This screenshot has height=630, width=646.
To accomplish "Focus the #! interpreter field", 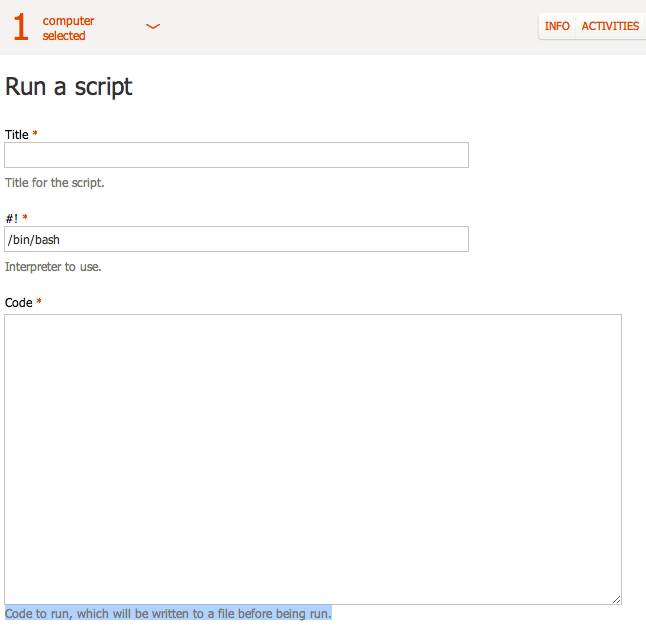I will (236, 239).
